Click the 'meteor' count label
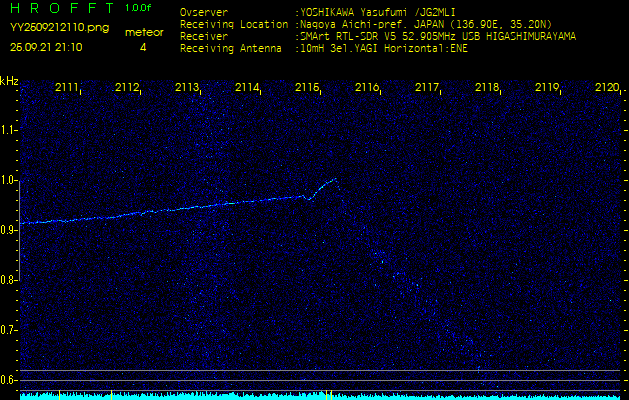Image resolution: width=629 pixels, height=400 pixels. pos(144,33)
